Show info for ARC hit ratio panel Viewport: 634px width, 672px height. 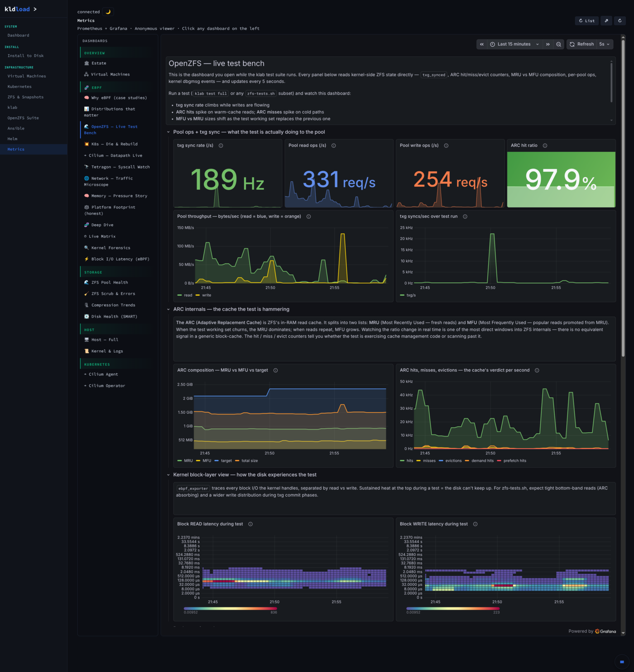545,145
